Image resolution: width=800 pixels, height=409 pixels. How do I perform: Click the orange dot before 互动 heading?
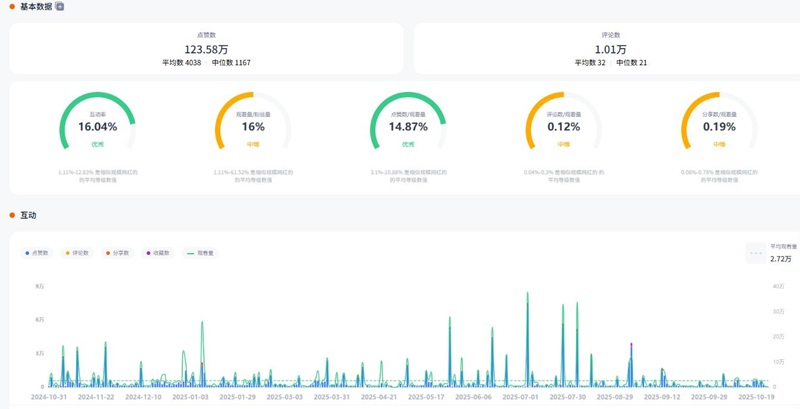pyautogui.click(x=12, y=215)
